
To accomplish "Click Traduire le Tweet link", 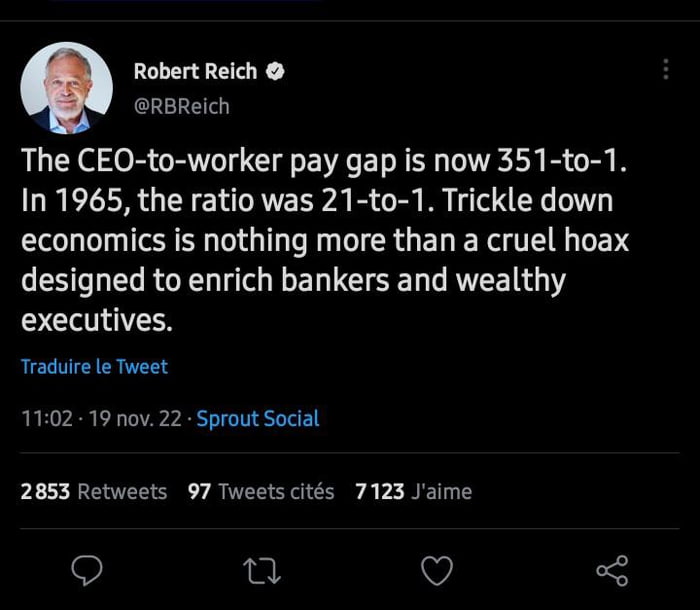I will (x=94, y=367).
